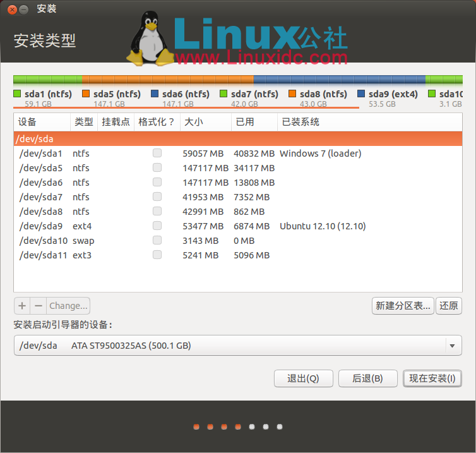Click the 还原 revert button
The image size is (476, 453).
coord(449,306)
